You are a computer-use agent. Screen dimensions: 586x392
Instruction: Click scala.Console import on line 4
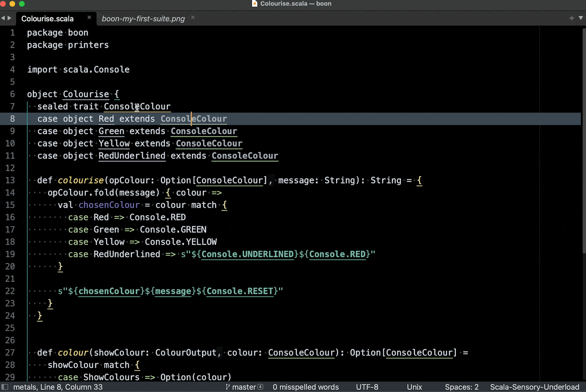(x=96, y=69)
